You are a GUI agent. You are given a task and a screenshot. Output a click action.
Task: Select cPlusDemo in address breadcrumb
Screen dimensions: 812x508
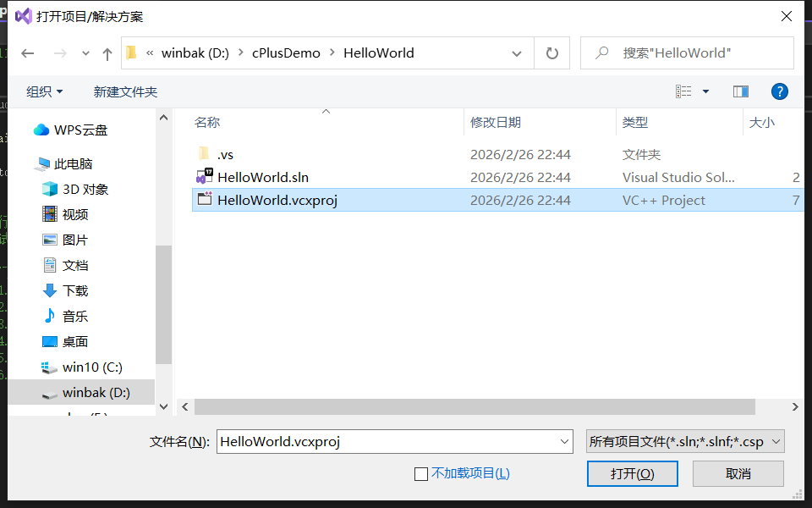tap(286, 52)
